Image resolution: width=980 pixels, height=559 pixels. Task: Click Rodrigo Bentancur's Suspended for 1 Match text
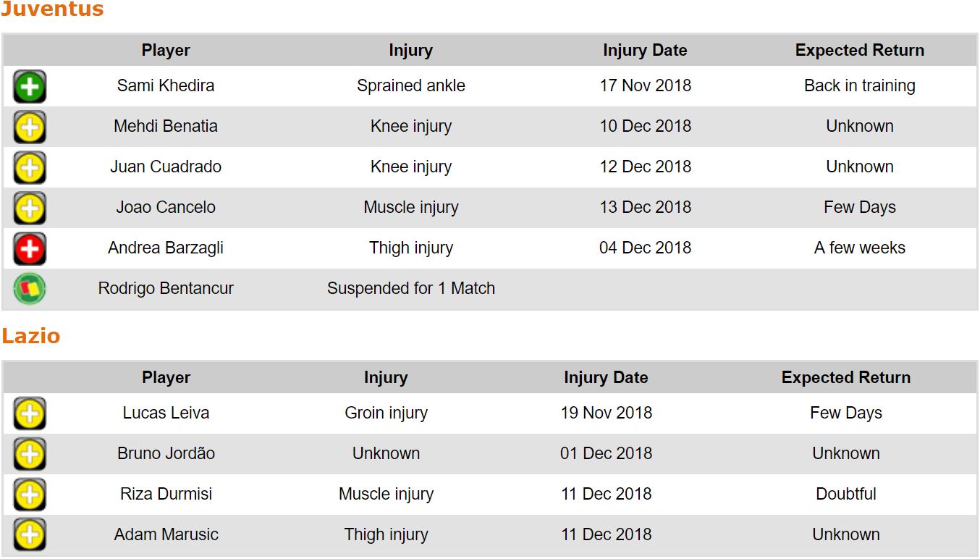click(411, 288)
